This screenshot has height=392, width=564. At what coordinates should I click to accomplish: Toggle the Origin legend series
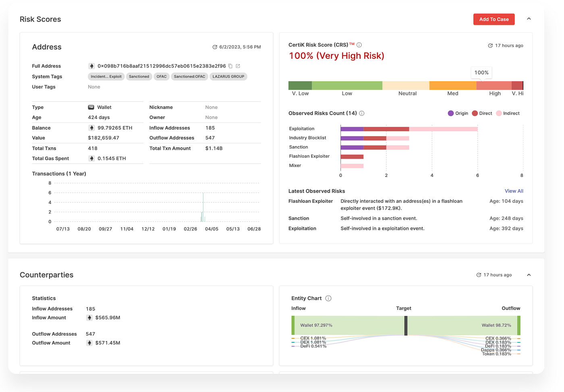pyautogui.click(x=458, y=113)
